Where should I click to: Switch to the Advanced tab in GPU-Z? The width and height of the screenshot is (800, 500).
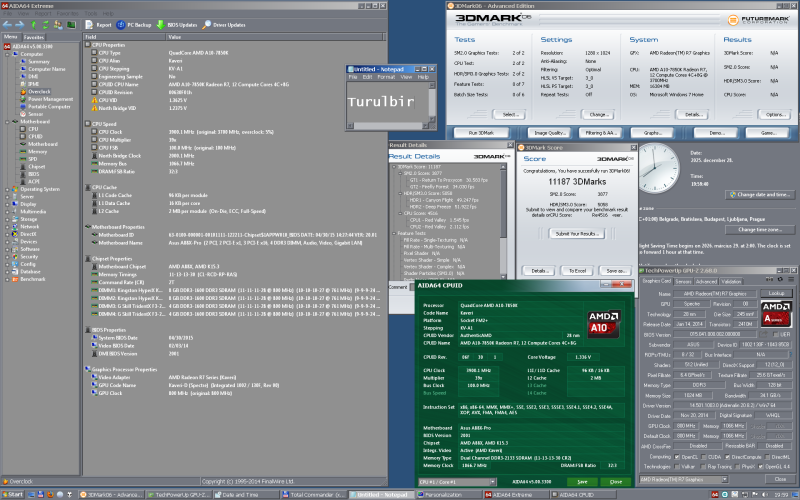706,281
